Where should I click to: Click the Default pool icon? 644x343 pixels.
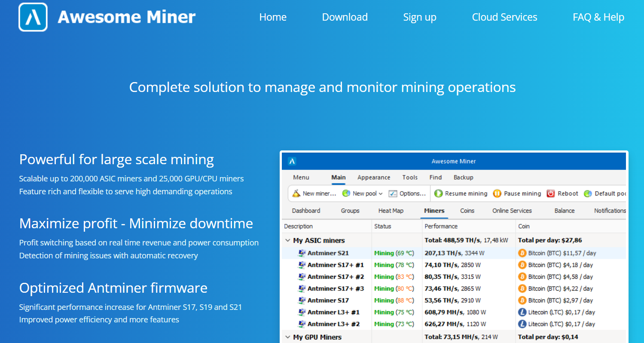[x=588, y=193]
